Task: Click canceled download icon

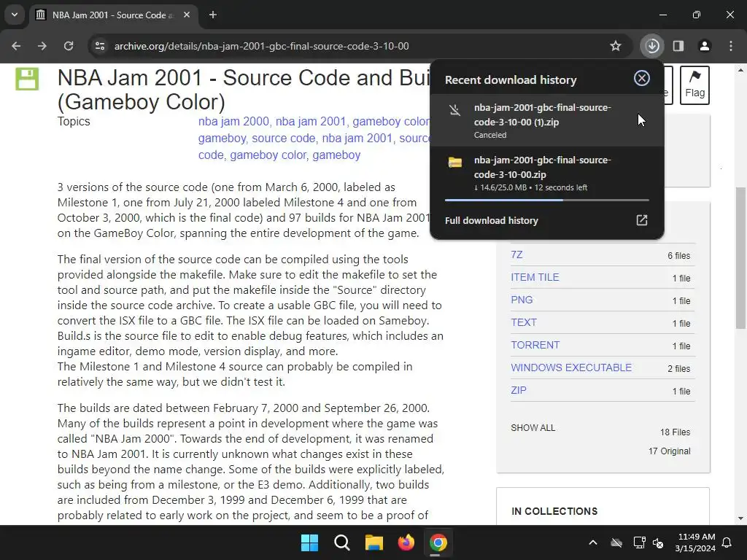Action: pos(455,111)
